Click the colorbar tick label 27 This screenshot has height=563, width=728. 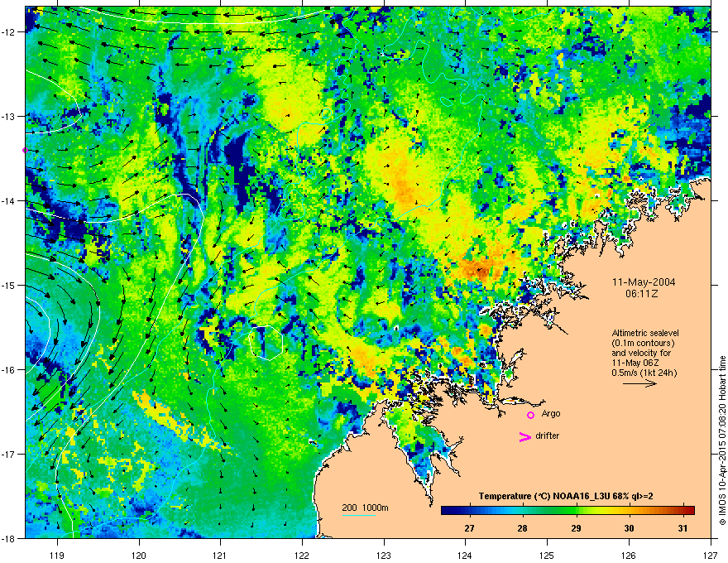pyautogui.click(x=469, y=528)
